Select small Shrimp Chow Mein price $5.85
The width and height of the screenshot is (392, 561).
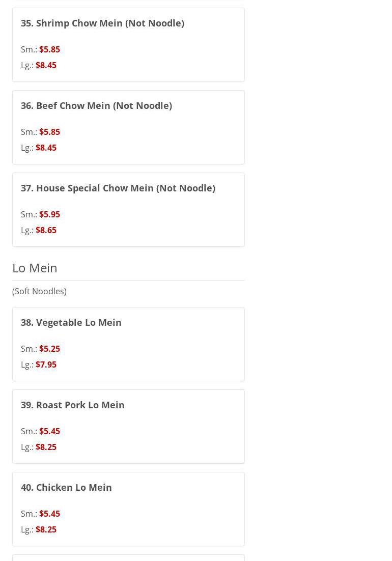(49, 49)
